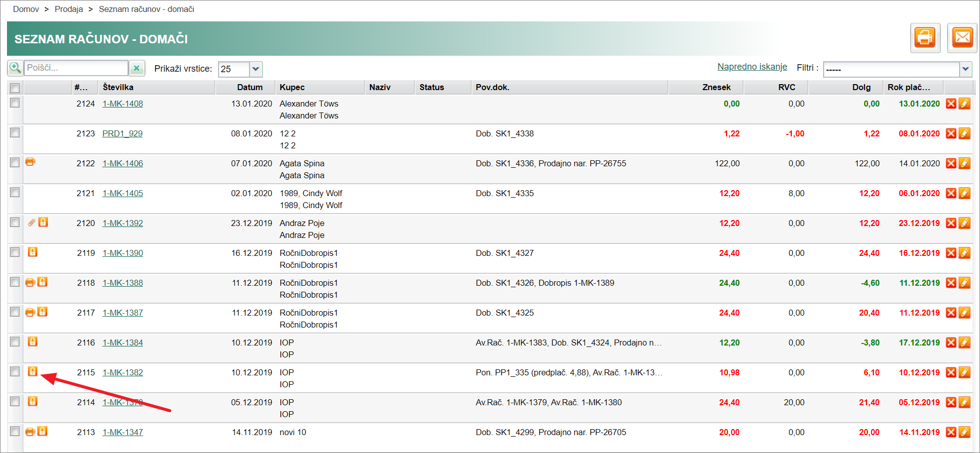Check the box for row 2116
This screenshot has width=980, height=453.
coord(15,341)
